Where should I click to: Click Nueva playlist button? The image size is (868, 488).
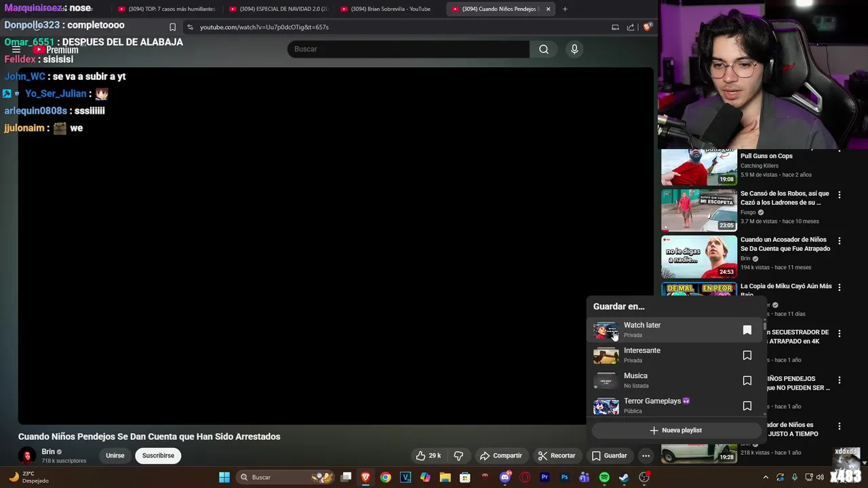pos(675,430)
